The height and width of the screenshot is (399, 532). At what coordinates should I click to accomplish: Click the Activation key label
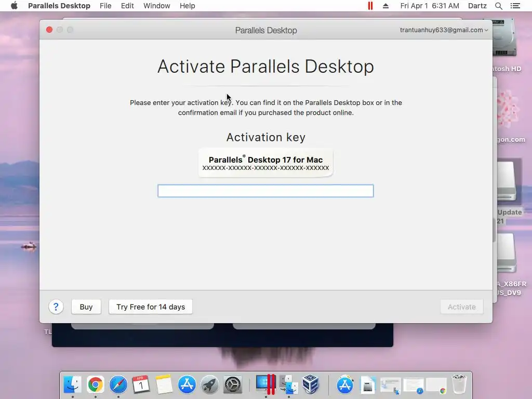pos(265,137)
